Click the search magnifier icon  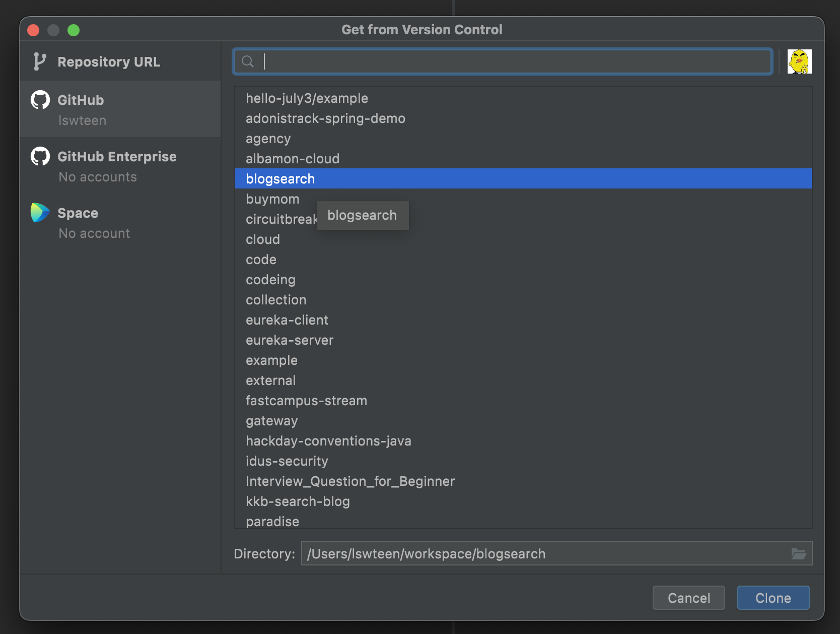(x=247, y=61)
